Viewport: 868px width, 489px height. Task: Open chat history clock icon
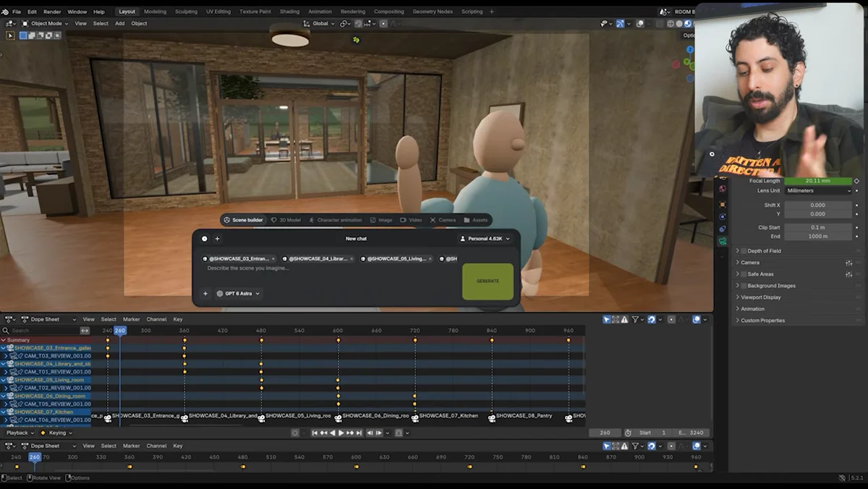[205, 239]
